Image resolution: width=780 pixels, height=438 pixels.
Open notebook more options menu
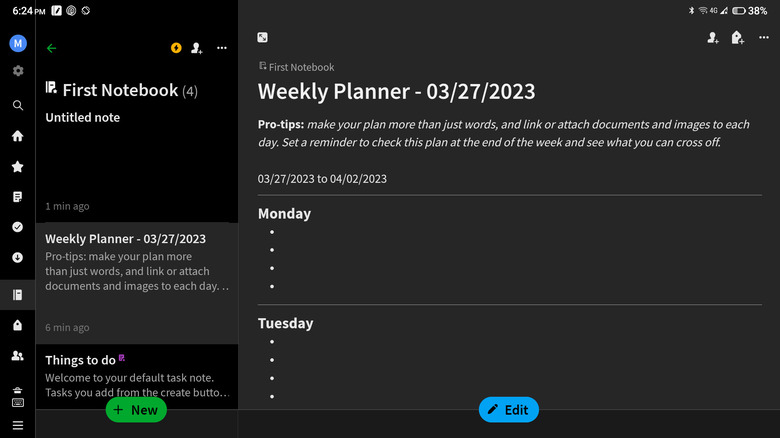[222, 48]
